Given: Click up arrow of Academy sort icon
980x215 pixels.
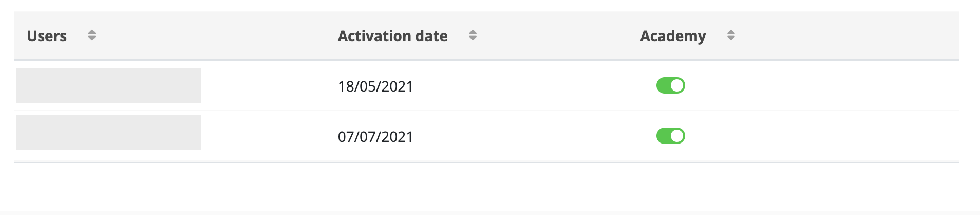Looking at the screenshot, I should click(731, 32).
